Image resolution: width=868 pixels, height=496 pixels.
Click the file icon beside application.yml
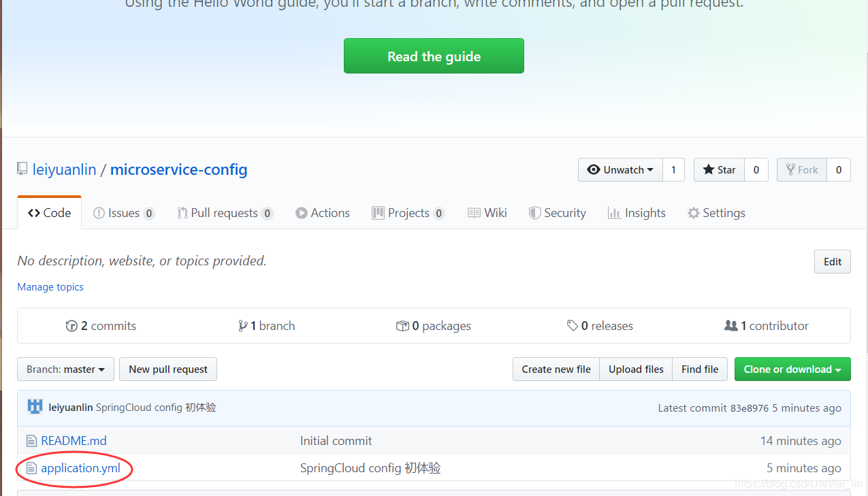point(31,468)
